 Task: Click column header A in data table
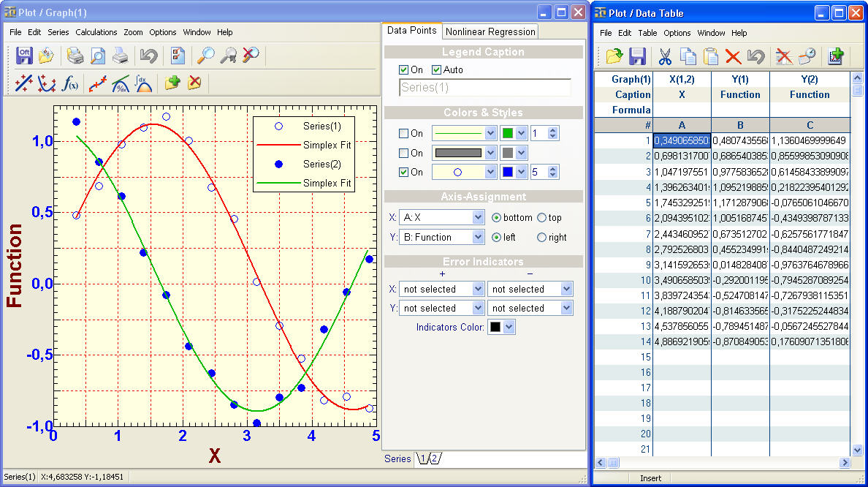[x=681, y=125]
